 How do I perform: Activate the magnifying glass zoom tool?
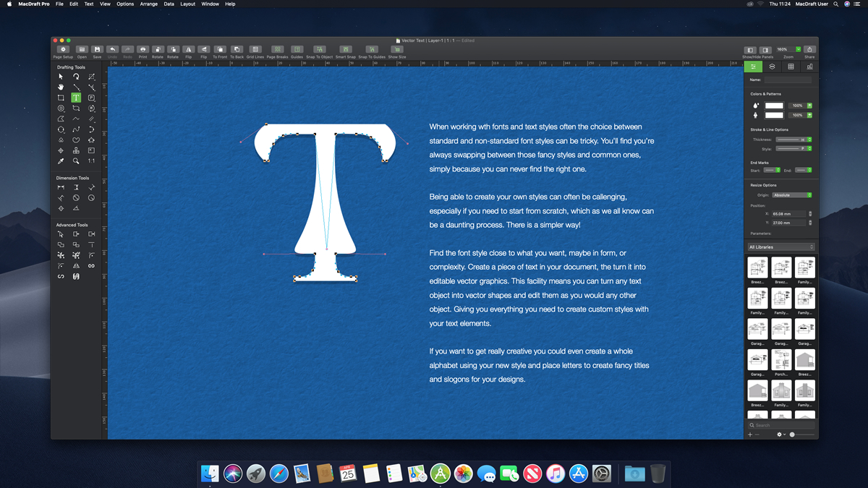76,161
